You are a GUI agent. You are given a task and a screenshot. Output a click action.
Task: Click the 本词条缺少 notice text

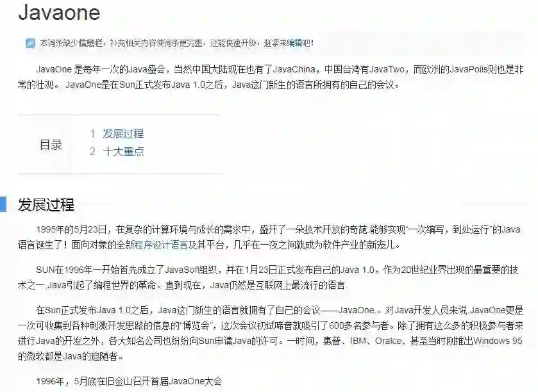176,43
